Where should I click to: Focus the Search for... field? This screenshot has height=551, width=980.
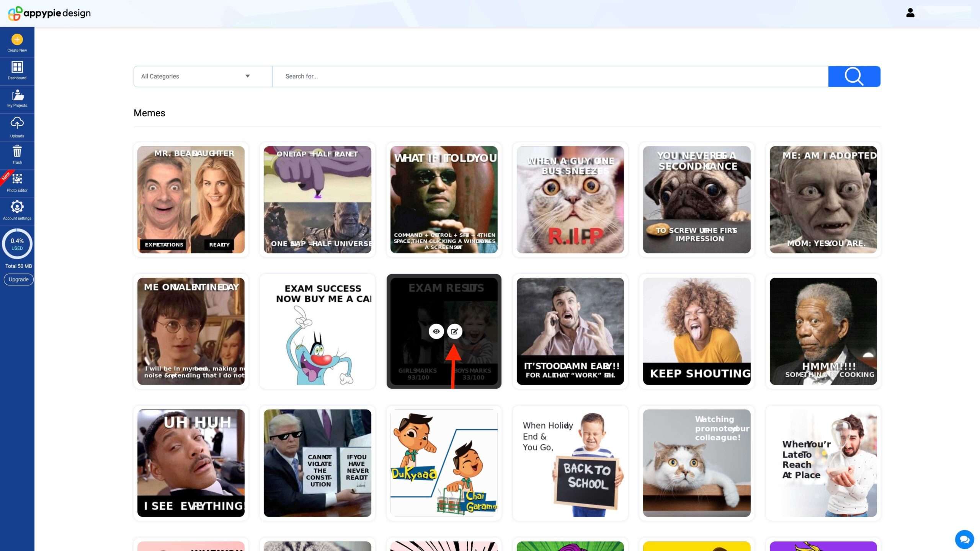[550, 77]
